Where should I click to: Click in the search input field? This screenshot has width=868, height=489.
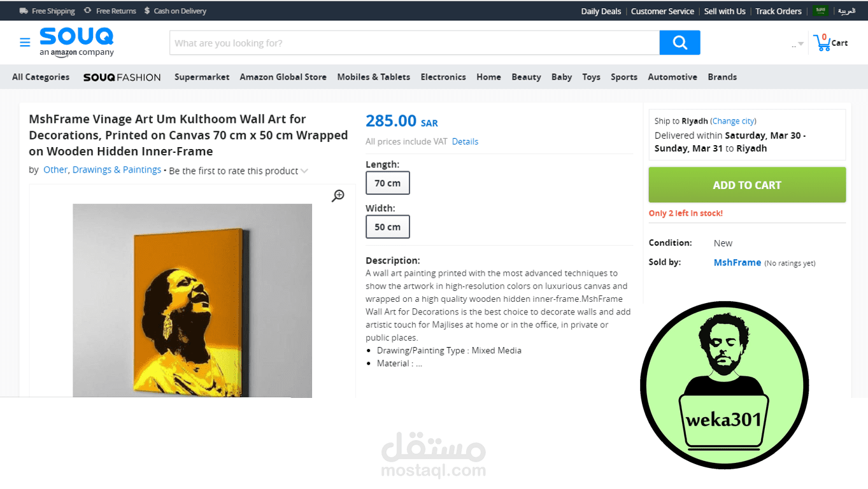pos(415,43)
